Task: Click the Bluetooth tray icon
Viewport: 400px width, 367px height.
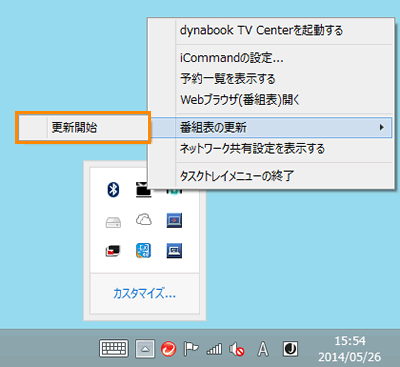Action: coord(113,190)
